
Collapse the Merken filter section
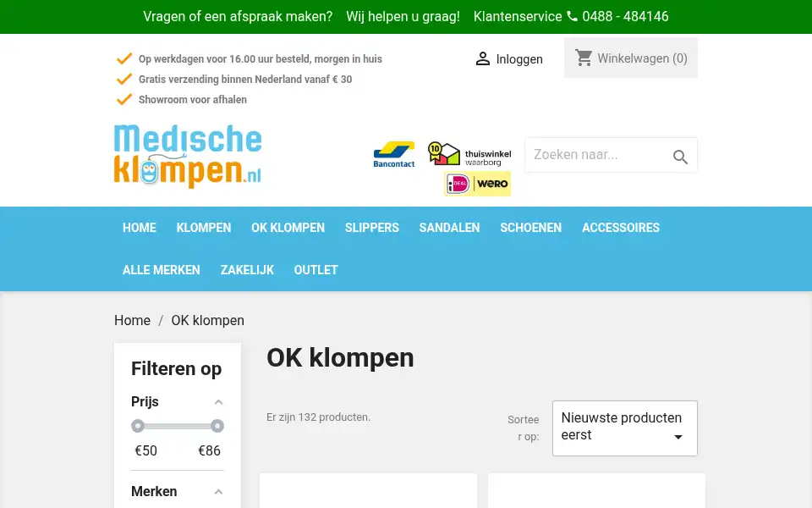[218, 492]
